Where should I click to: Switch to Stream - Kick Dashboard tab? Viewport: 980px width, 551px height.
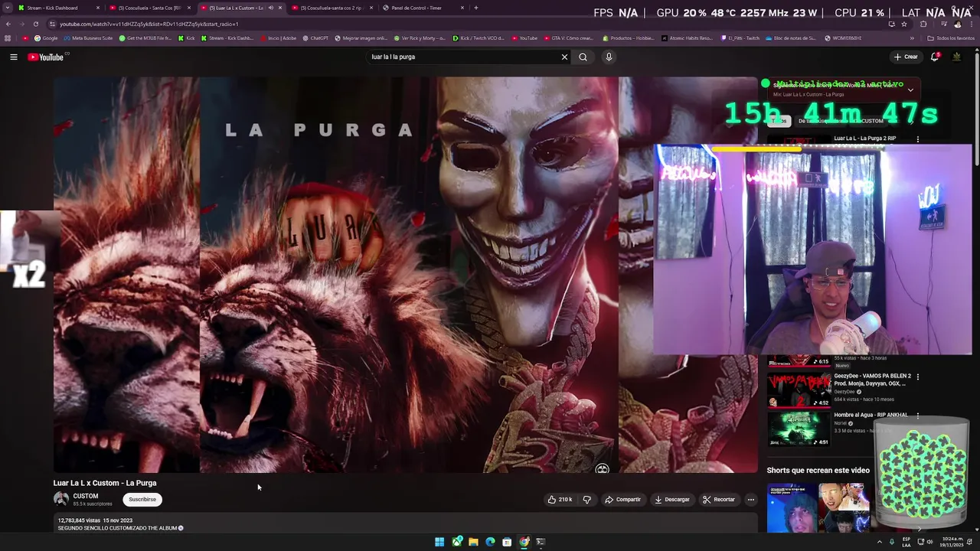pos(59,8)
